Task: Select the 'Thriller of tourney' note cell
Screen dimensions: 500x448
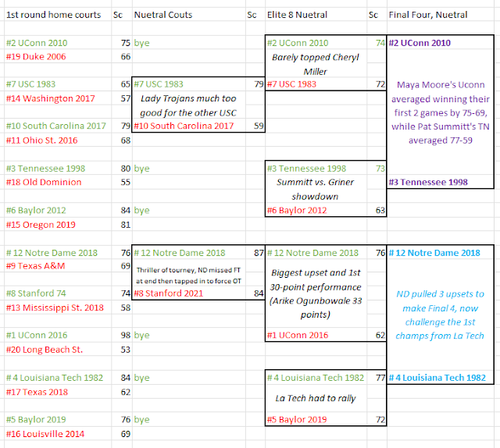Action: coord(188,276)
